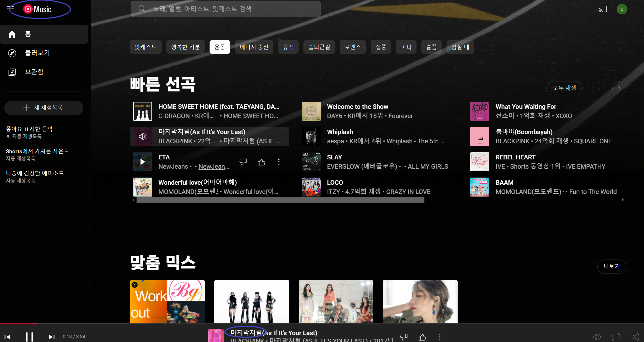
Task: Play What You Waiting For thumbnail
Action: [480, 111]
